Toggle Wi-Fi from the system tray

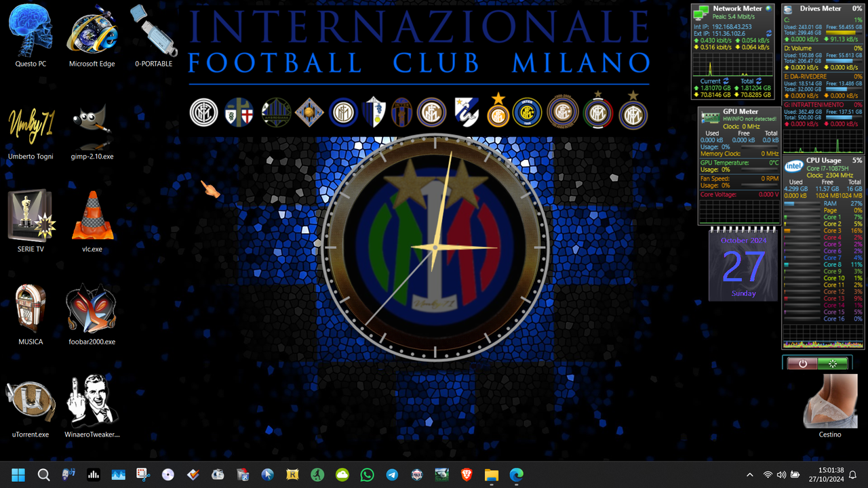tap(768, 474)
